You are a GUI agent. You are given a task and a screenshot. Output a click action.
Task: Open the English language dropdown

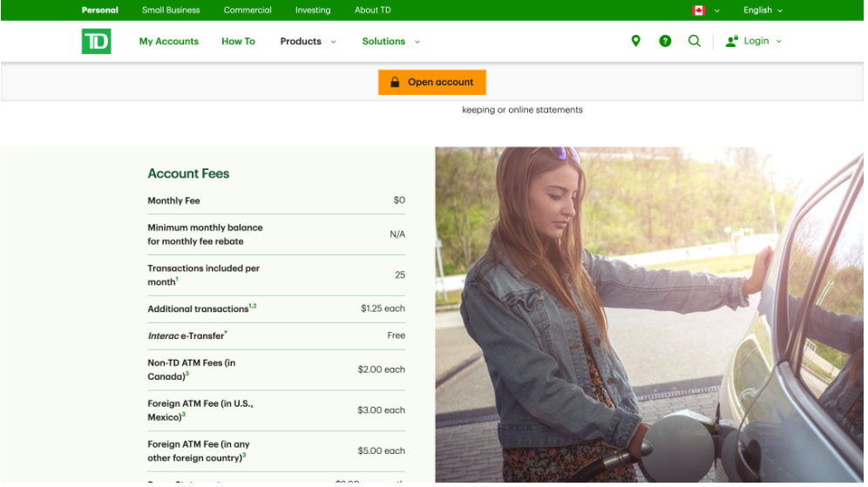click(763, 10)
